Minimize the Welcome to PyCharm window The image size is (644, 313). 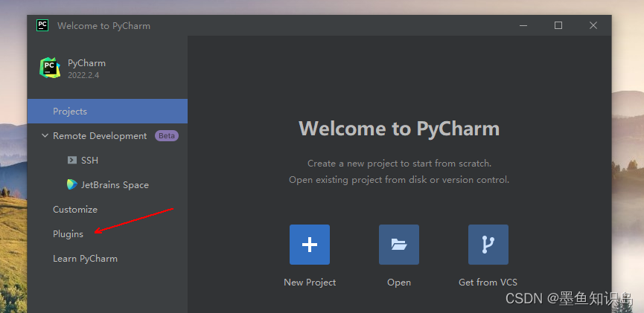(523, 25)
